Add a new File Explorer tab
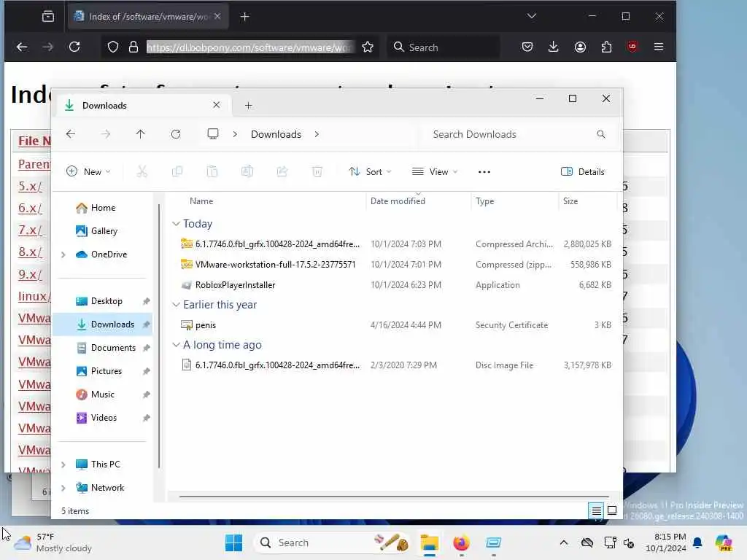The height and width of the screenshot is (560, 747). point(248,106)
